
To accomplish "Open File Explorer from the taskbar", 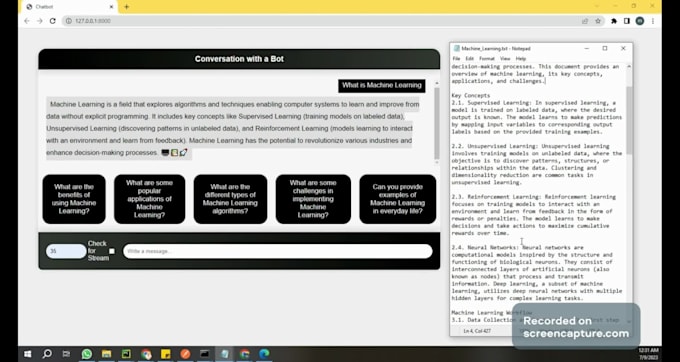I will point(106,354).
